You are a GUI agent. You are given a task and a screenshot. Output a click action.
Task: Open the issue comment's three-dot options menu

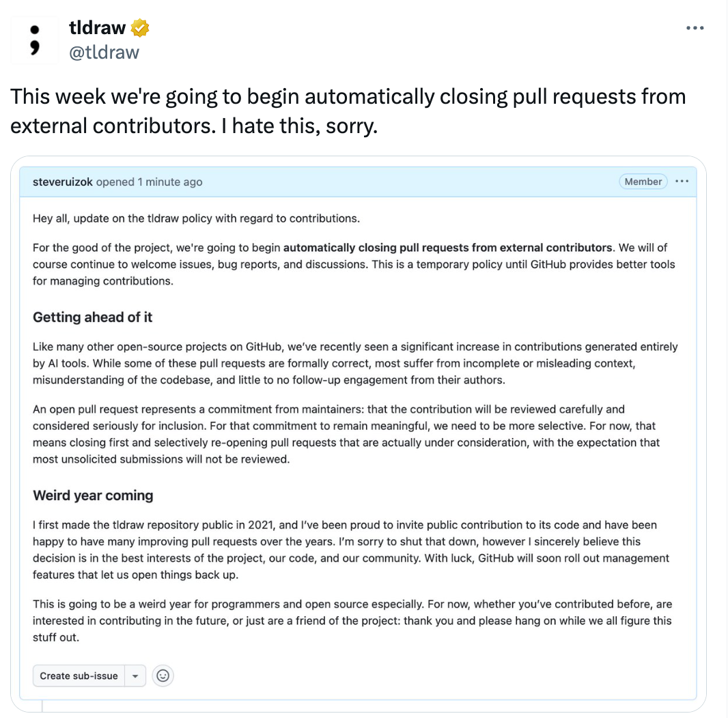[682, 182]
